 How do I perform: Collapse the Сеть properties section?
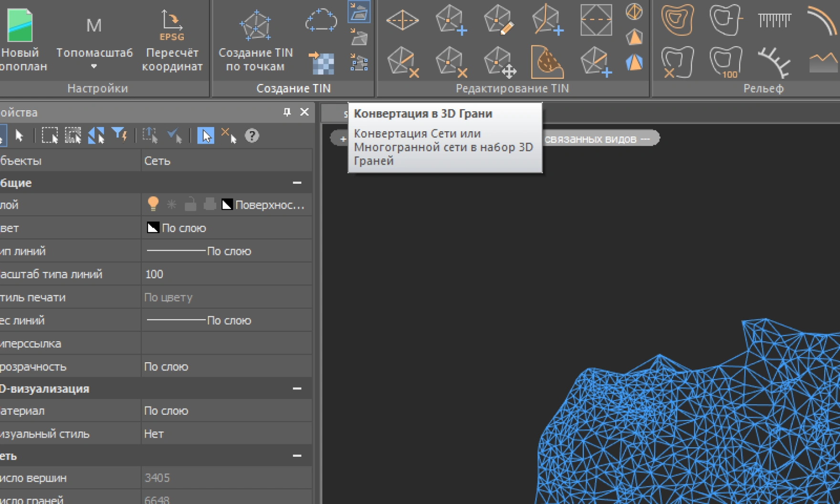[x=297, y=456]
